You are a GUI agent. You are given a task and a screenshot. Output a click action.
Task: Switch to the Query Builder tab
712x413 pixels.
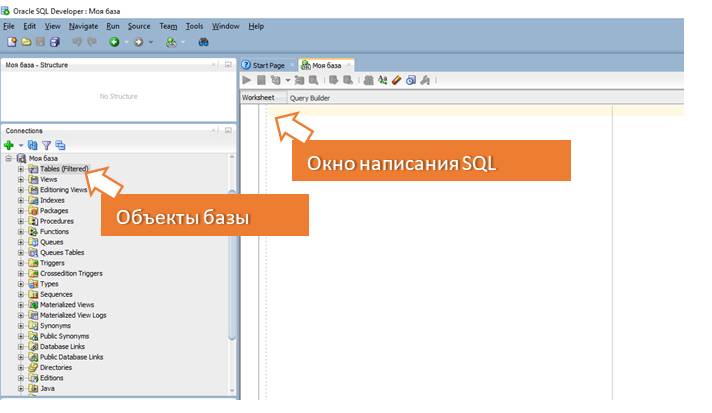310,98
